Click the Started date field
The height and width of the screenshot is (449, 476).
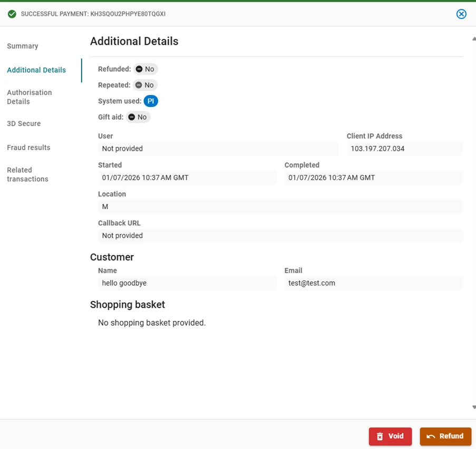187,178
